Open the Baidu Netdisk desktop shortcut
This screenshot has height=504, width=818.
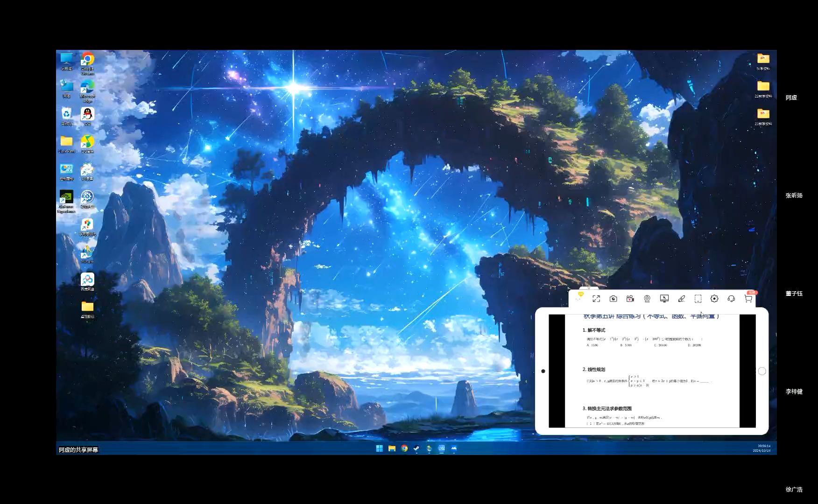(87, 282)
